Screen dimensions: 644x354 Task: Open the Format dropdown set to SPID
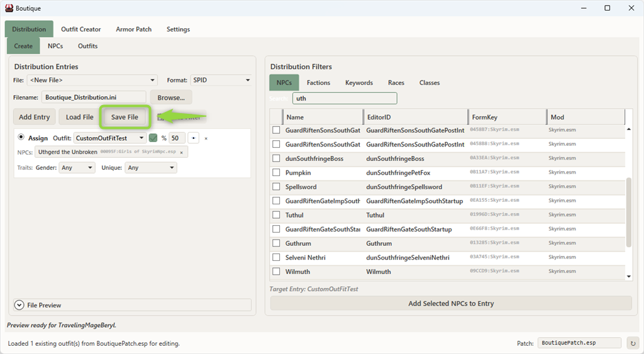click(220, 80)
